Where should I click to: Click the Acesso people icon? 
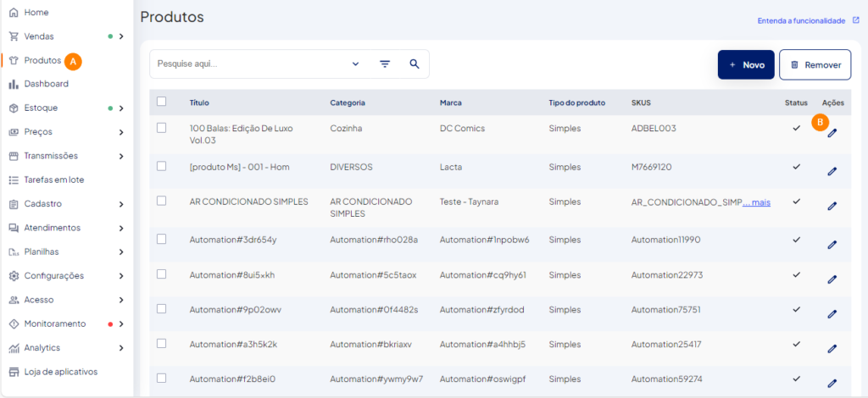click(x=14, y=300)
